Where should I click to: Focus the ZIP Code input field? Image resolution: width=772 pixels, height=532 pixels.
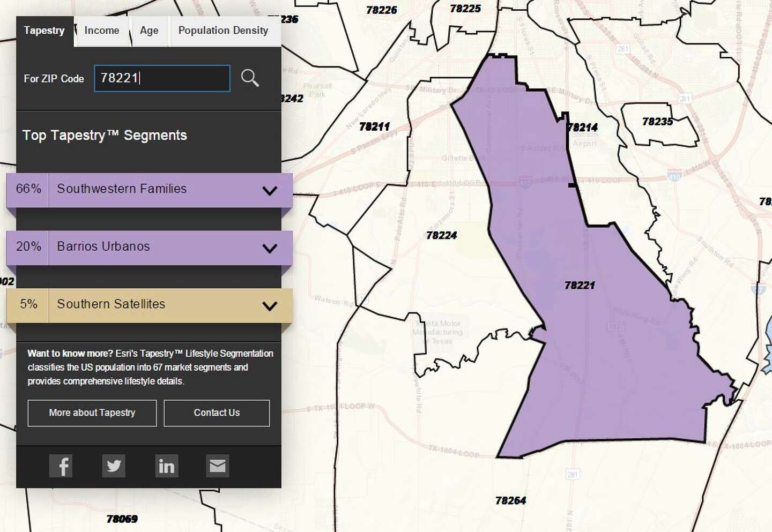[x=162, y=78]
